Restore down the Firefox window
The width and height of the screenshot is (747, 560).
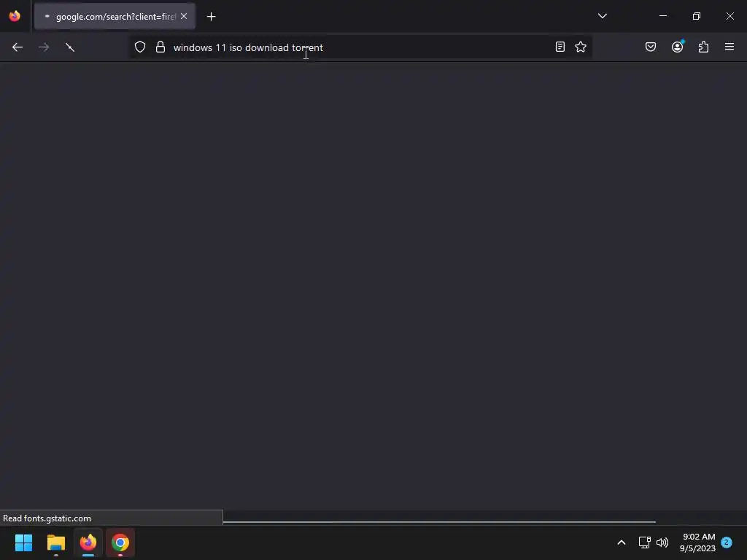697,16
